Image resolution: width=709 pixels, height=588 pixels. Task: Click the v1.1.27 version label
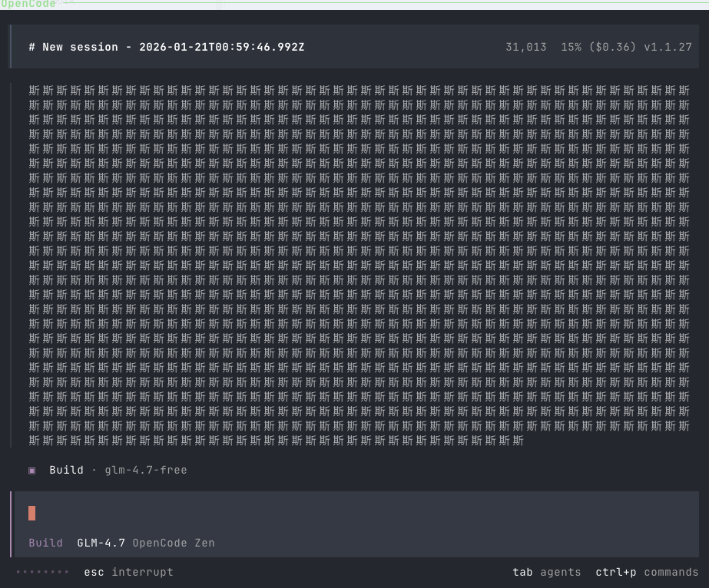[668, 47]
